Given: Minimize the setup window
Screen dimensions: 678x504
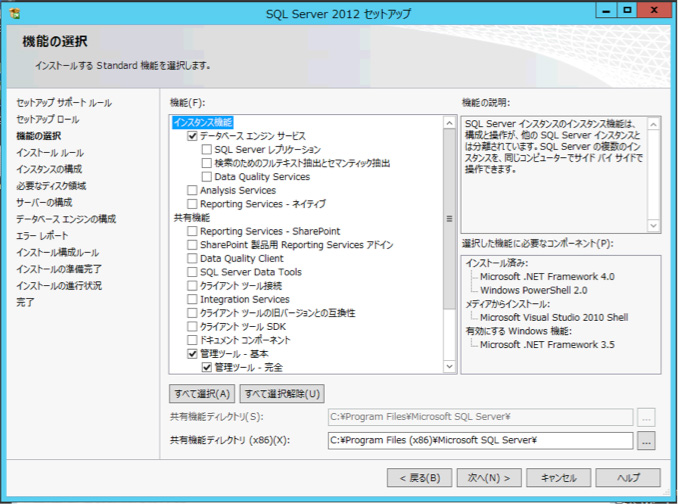Looking at the screenshot, I should 606,10.
